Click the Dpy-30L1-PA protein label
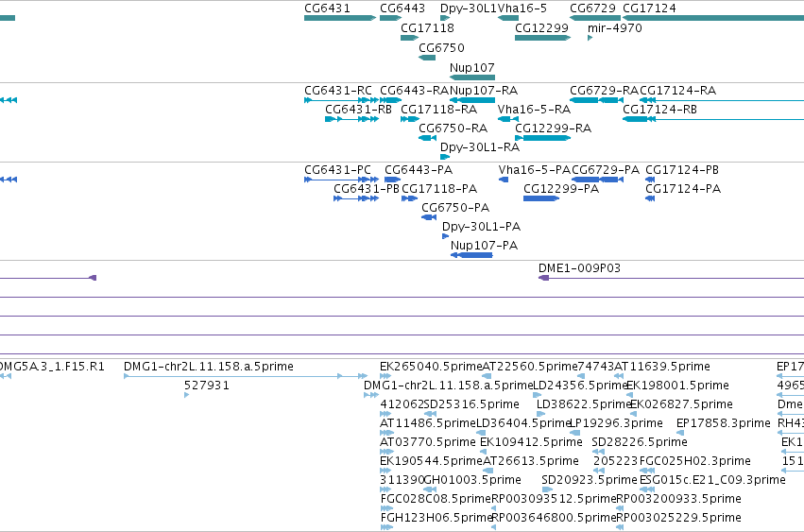 click(x=481, y=227)
